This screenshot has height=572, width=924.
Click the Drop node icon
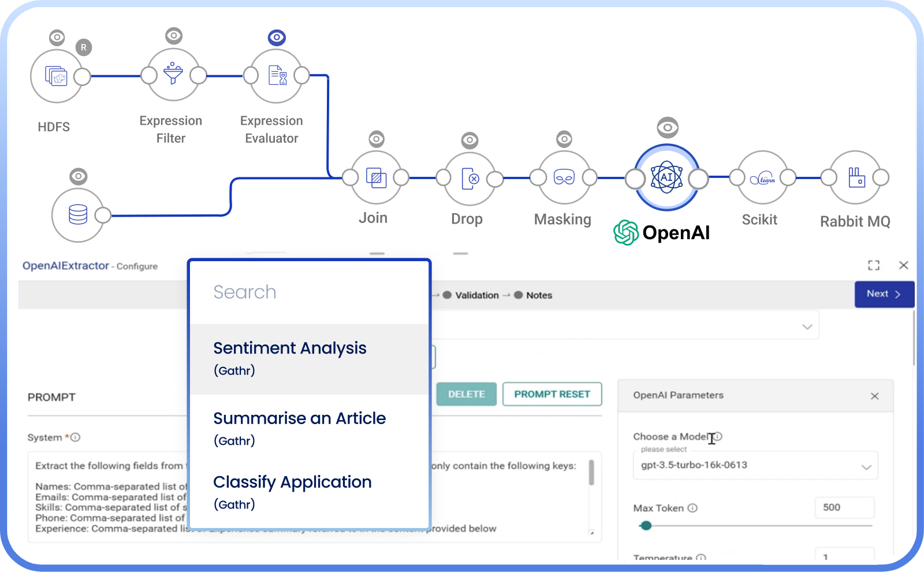click(x=470, y=179)
